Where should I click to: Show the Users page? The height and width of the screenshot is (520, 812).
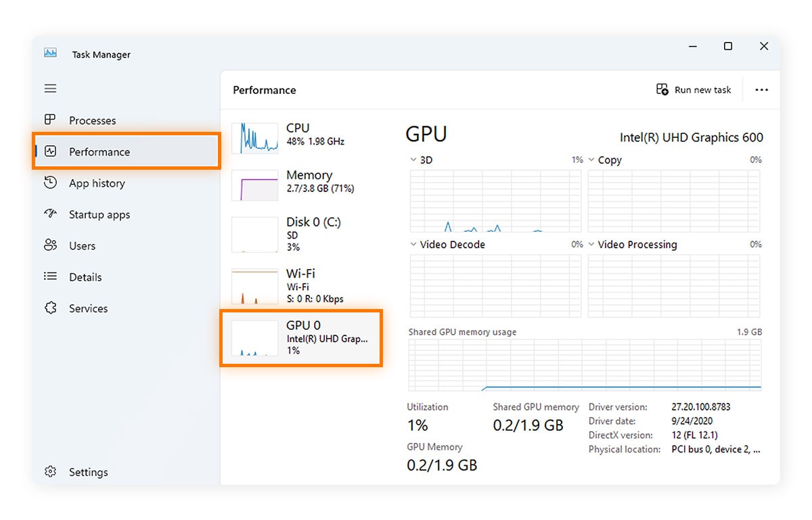point(82,245)
